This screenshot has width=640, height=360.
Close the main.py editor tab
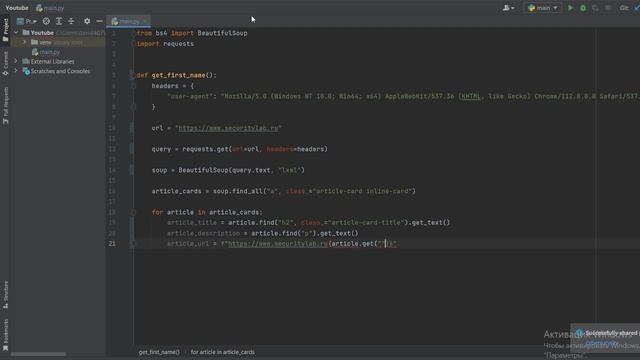point(145,21)
